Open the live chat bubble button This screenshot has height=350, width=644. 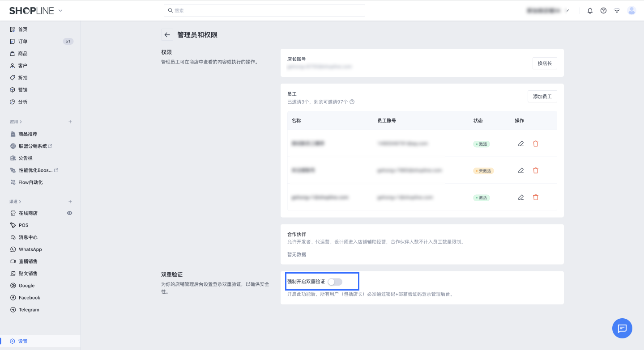[x=622, y=329]
